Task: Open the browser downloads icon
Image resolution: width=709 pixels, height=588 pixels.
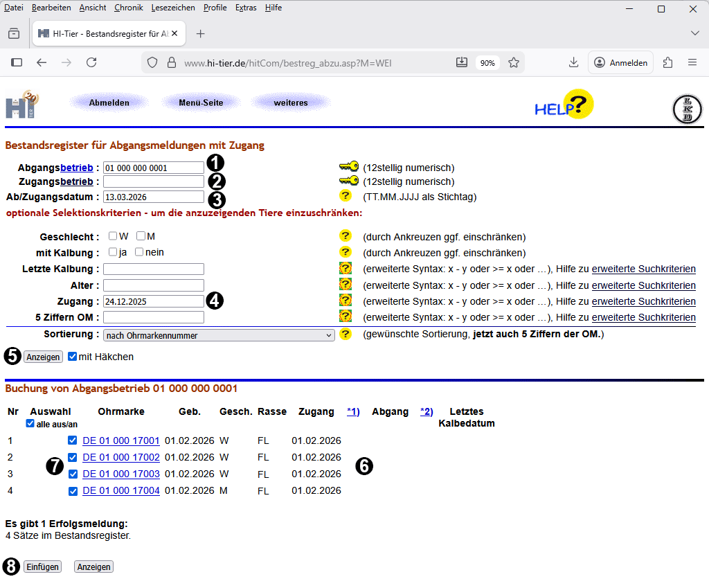Action: point(573,62)
